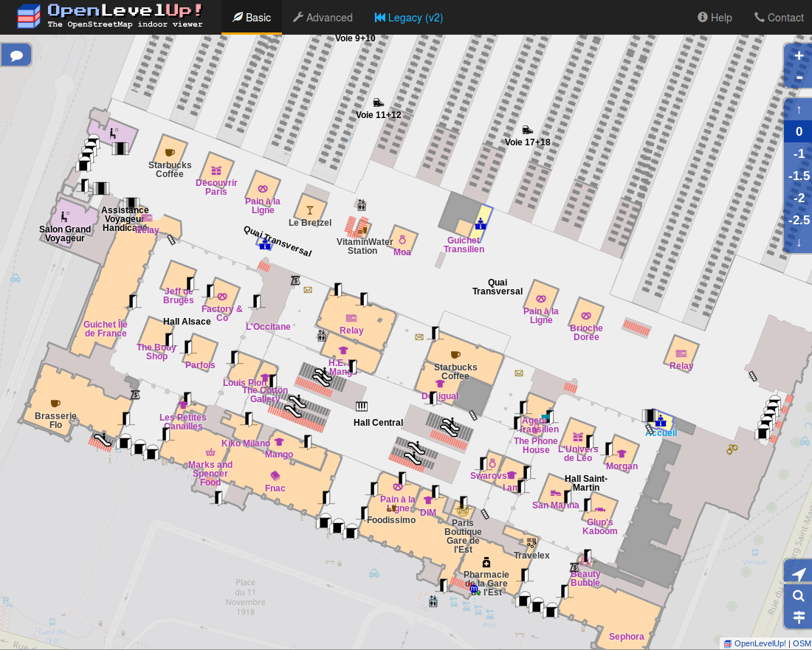Image resolution: width=812 pixels, height=650 pixels.
Task: Click the Kiko Milano shop label
Action: 246,443
